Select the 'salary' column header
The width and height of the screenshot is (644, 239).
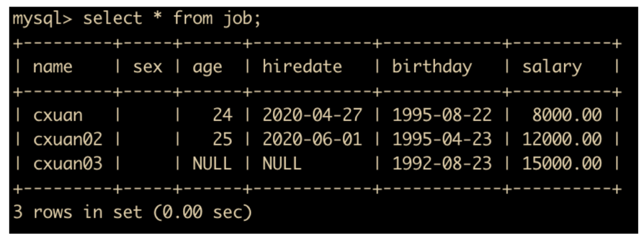tap(552, 67)
